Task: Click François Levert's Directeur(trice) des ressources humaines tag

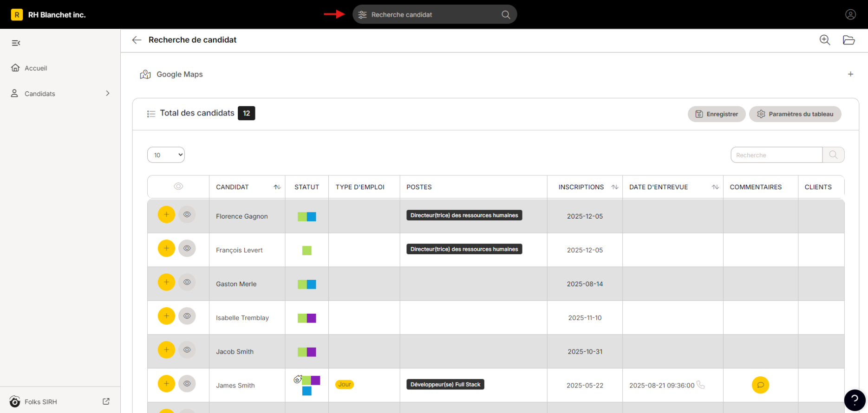Action: (464, 249)
